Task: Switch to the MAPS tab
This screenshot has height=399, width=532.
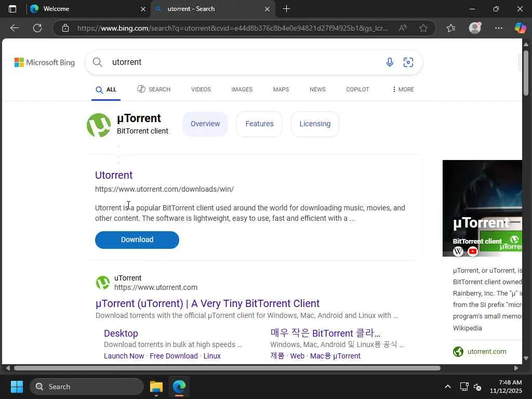Action: tap(281, 89)
